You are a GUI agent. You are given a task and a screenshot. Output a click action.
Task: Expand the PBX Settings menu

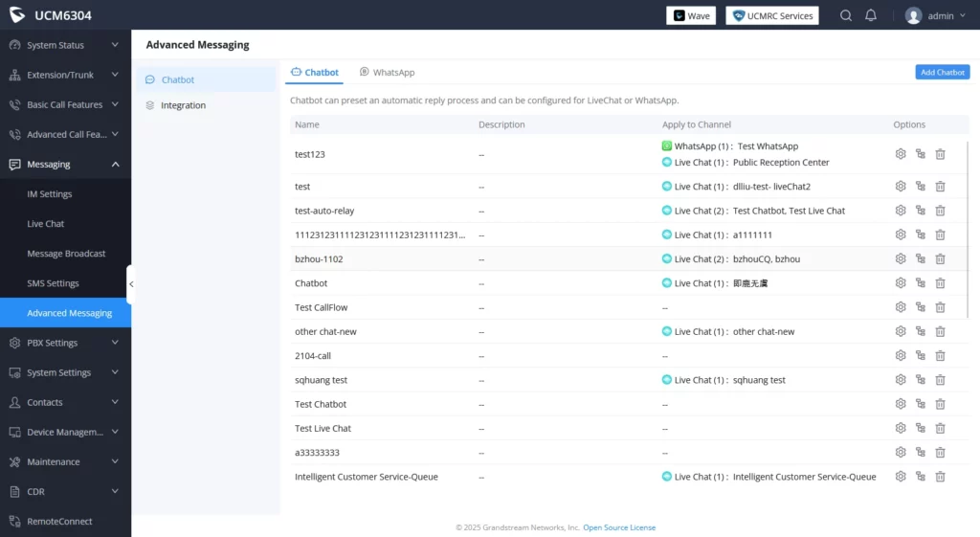[x=66, y=343]
